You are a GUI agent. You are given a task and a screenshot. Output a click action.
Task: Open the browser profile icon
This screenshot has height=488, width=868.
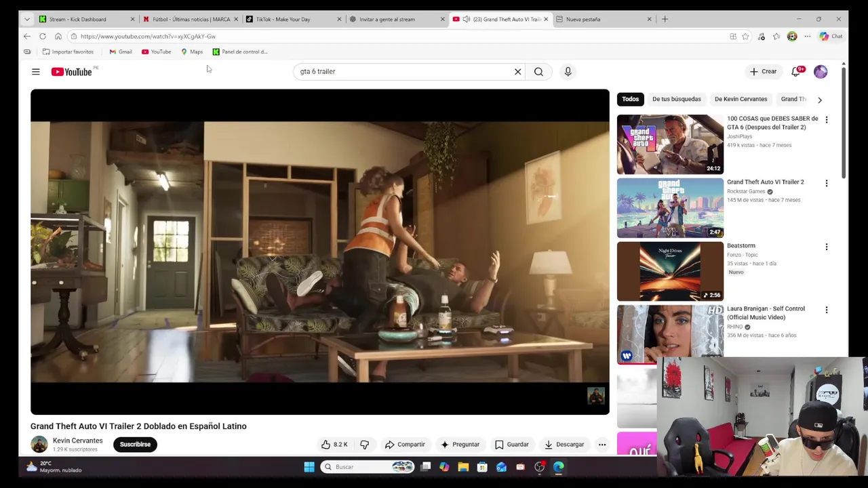coord(792,37)
